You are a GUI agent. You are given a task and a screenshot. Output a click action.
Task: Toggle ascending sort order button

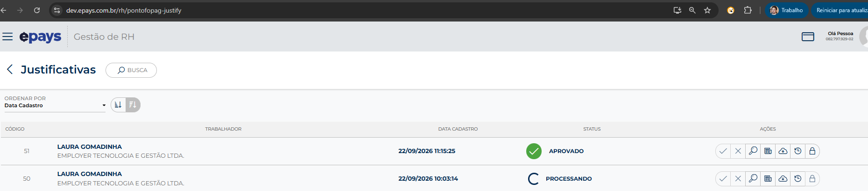[118, 104]
